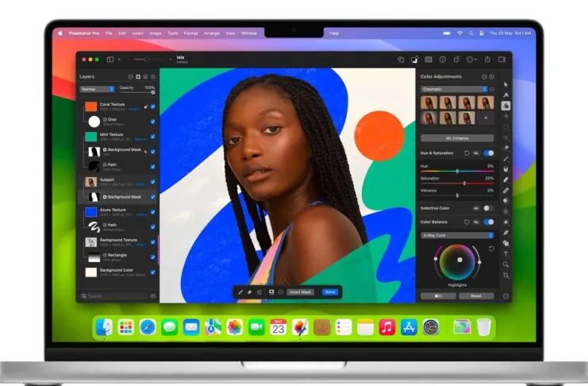Viewport: 588px width, 386px height.
Task: Open the more options dropdown in toolbar
Action: coord(472,60)
